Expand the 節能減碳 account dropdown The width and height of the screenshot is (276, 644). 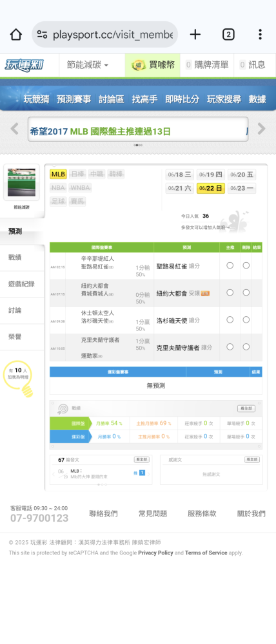click(87, 65)
